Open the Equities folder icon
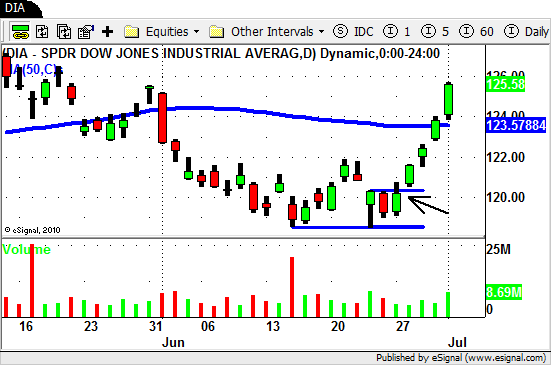 click(131, 32)
